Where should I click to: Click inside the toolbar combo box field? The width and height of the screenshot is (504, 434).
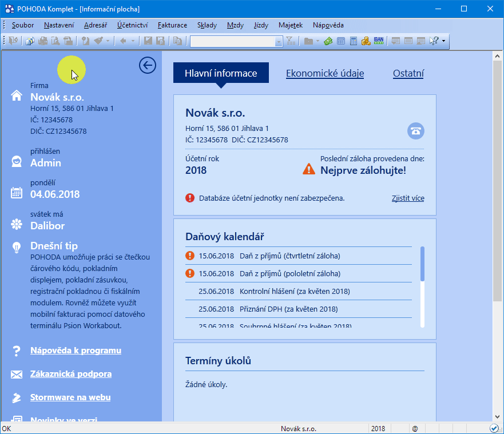pyautogui.click(x=232, y=41)
